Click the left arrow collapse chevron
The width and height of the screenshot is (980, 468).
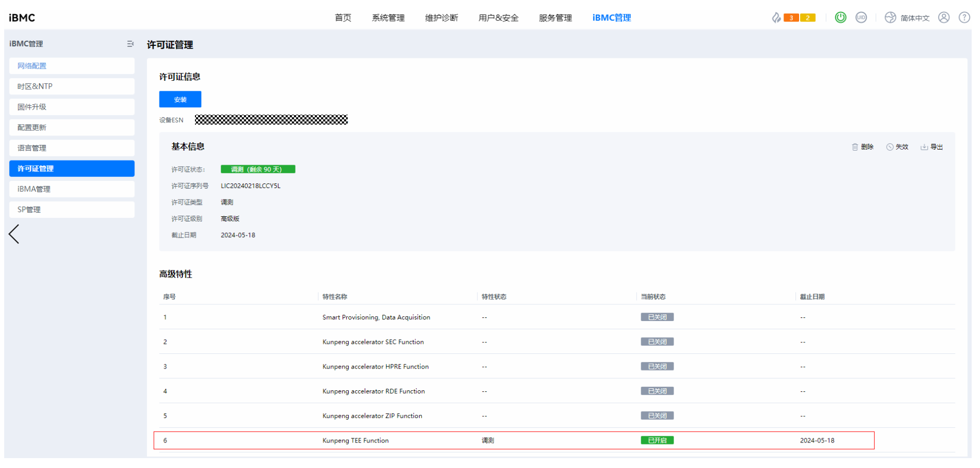coord(14,234)
